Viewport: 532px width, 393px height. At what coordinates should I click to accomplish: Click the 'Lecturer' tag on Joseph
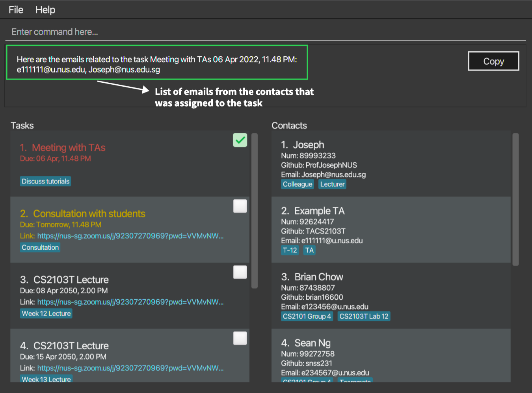coord(332,184)
